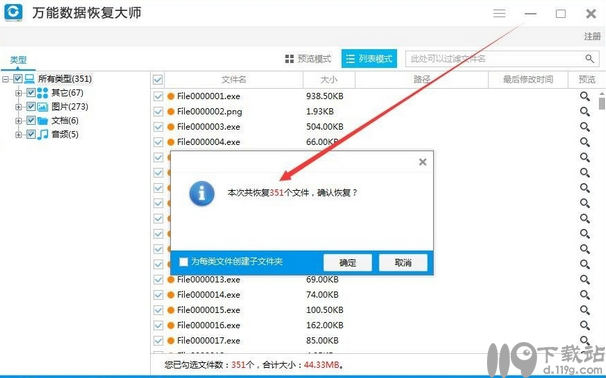Preview File0000016.exe with its magnifier icon
606x378 pixels.
(x=585, y=325)
